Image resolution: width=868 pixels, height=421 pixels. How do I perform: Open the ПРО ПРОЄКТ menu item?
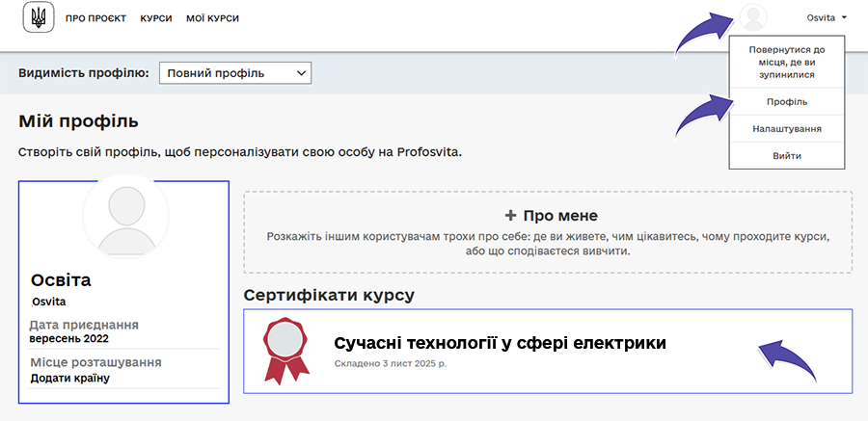95,18
